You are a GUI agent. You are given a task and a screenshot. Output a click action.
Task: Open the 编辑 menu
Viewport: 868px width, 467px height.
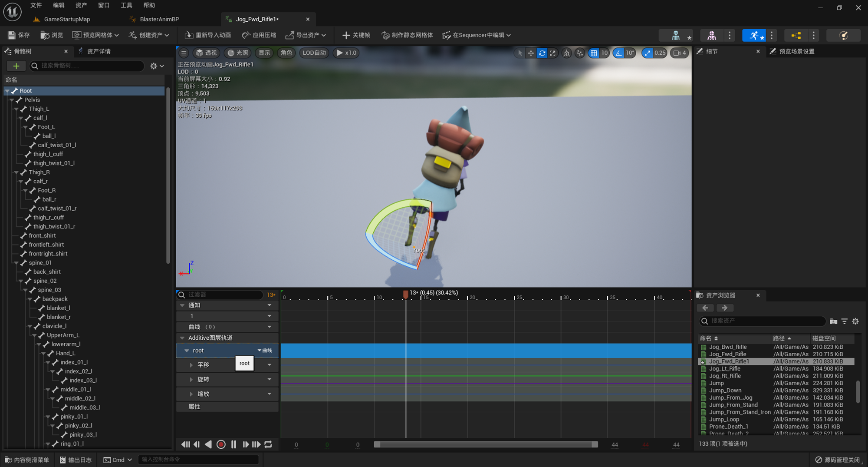[59, 5]
